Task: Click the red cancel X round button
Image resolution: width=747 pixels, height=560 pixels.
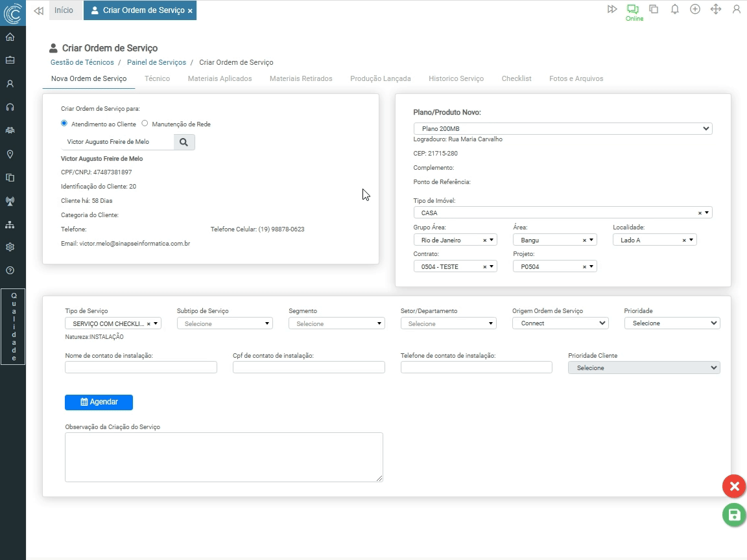Action: click(734, 486)
